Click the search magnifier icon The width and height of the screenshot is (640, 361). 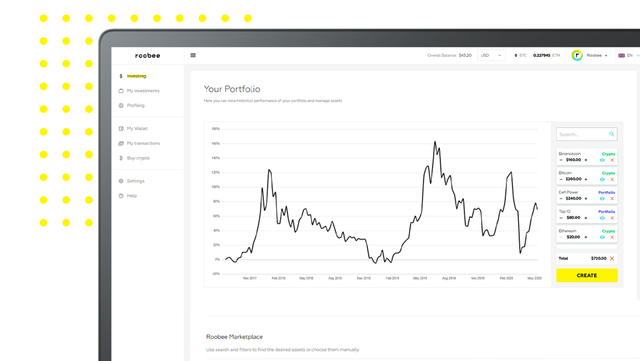(611, 134)
